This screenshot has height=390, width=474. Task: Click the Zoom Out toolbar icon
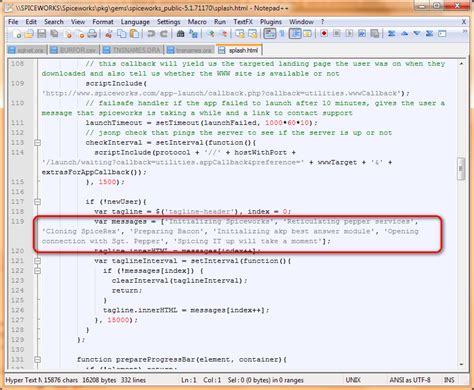pyautogui.click(x=224, y=34)
